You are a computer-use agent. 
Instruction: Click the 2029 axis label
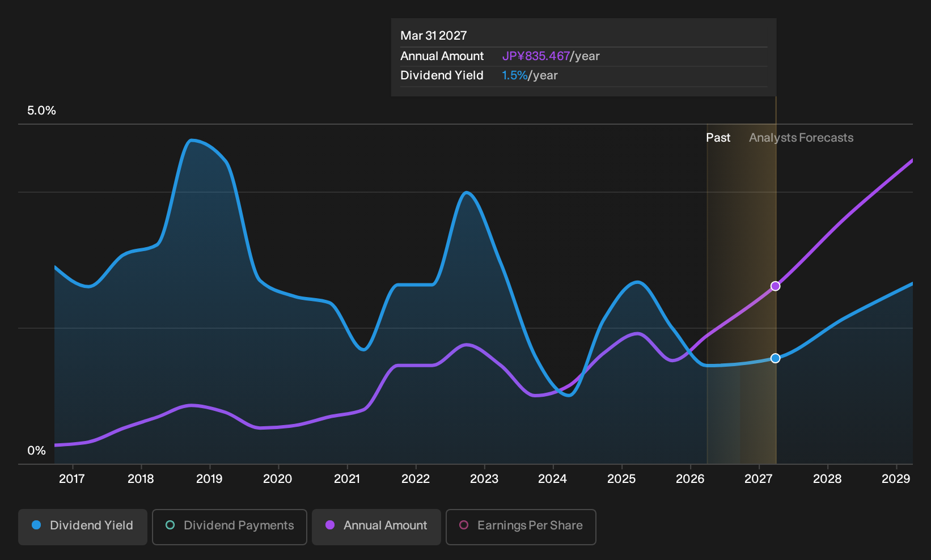[x=896, y=479]
